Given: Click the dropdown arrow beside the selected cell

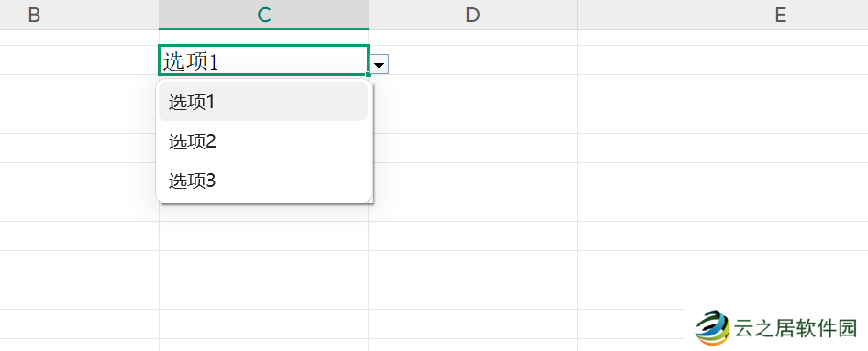Looking at the screenshot, I should [380, 65].
